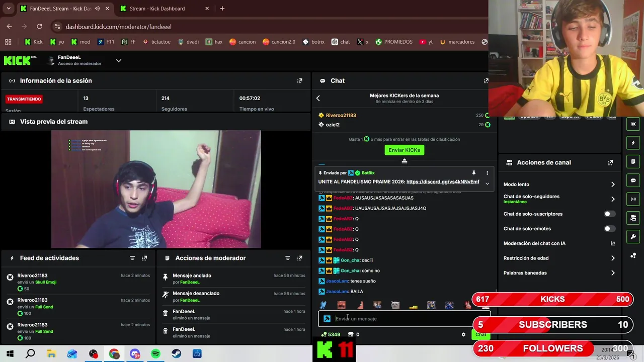
Task: Click the green Chat send button
Action: (x=481, y=335)
